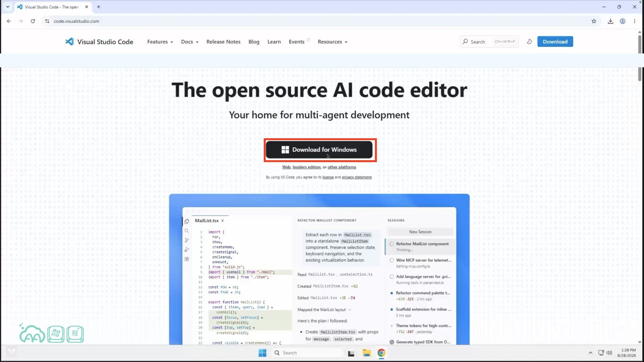Open the license link

tap(328, 177)
